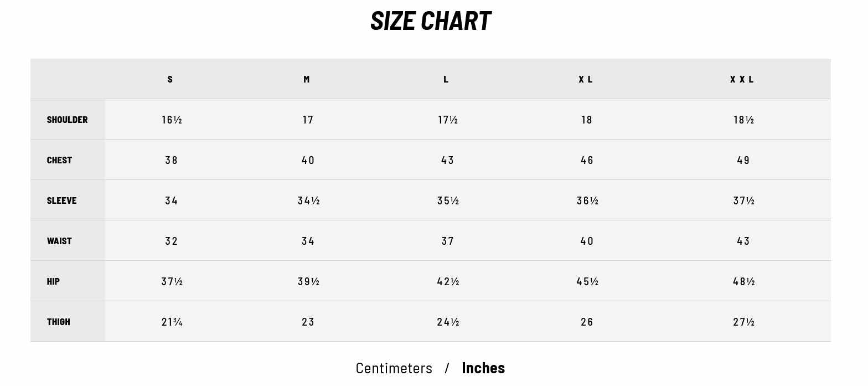
Task: Click the SIZE CHART heading
Action: pyautogui.click(x=431, y=21)
